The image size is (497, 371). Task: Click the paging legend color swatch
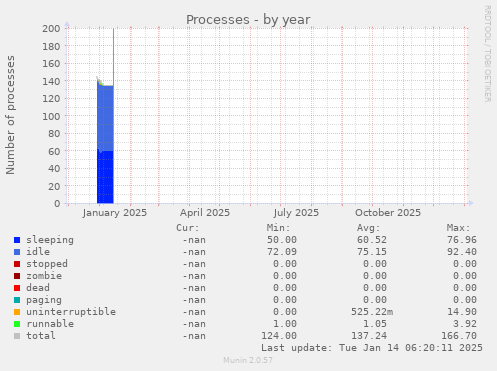17,300
